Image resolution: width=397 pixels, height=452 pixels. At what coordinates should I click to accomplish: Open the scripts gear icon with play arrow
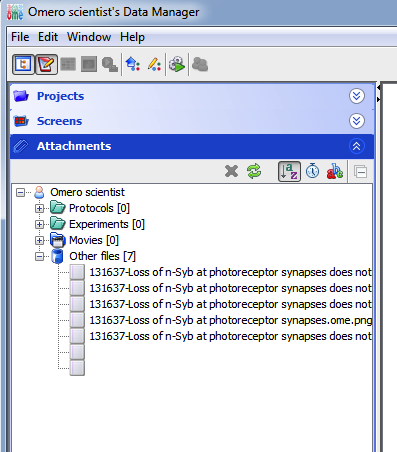point(177,64)
